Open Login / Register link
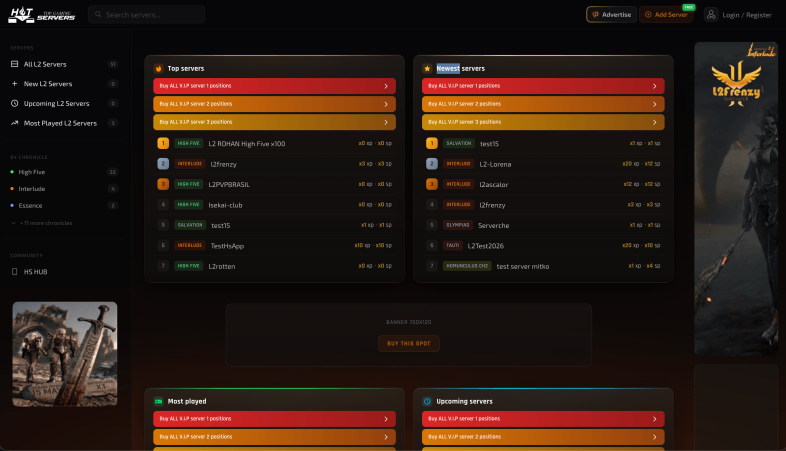786x451 pixels. tap(746, 15)
